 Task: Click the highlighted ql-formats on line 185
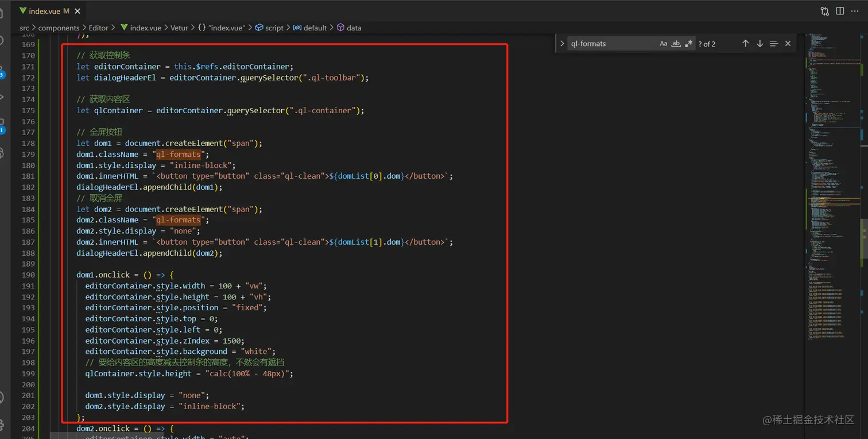tap(179, 220)
